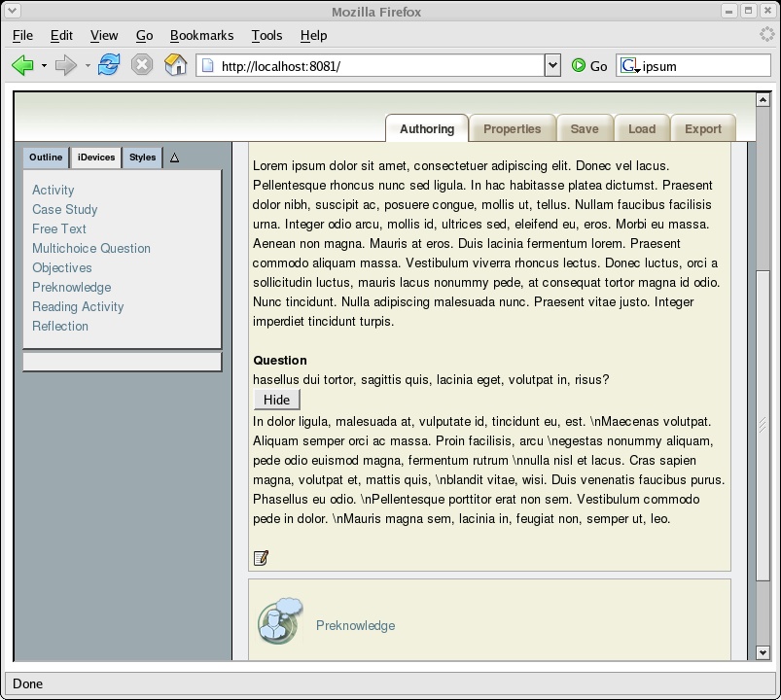Select the iDevices tab in the sidebar

coord(96,157)
